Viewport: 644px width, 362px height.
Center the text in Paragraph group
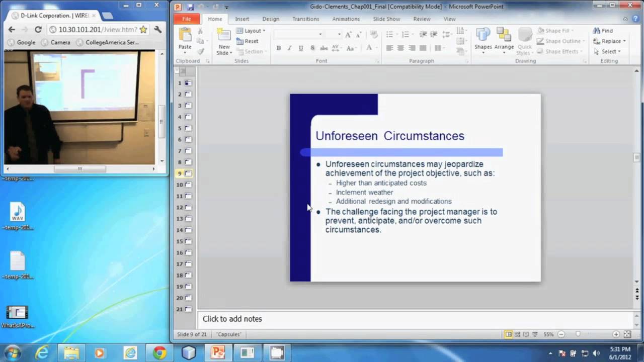pos(400,48)
